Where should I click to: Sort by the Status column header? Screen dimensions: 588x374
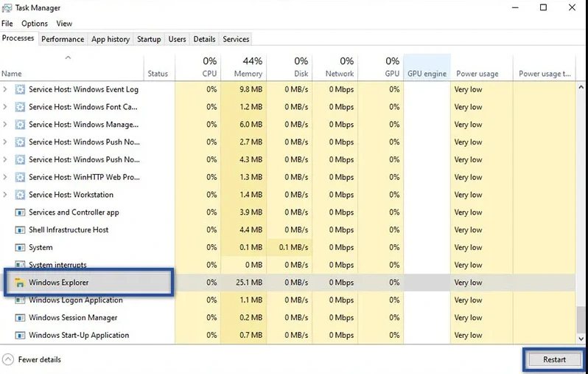(x=159, y=68)
